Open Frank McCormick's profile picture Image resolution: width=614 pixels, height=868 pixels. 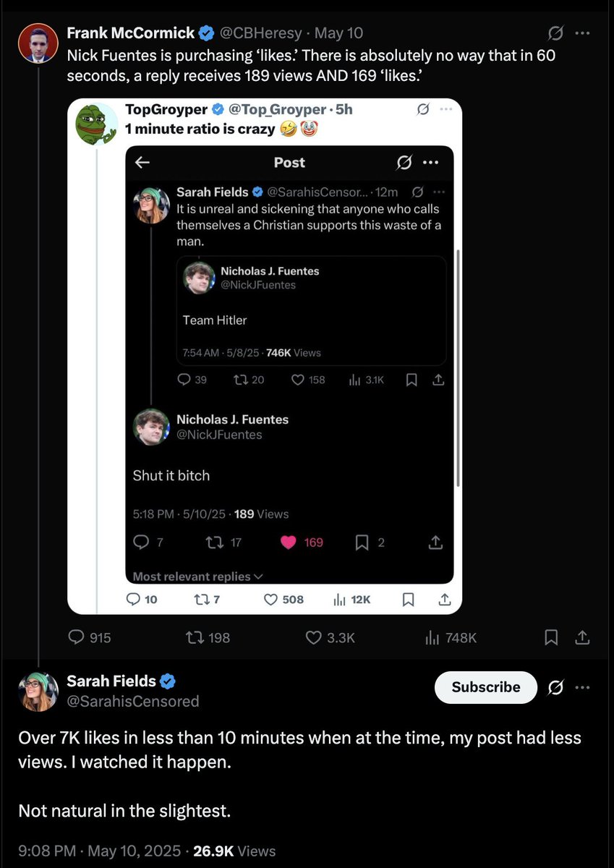tap(38, 43)
